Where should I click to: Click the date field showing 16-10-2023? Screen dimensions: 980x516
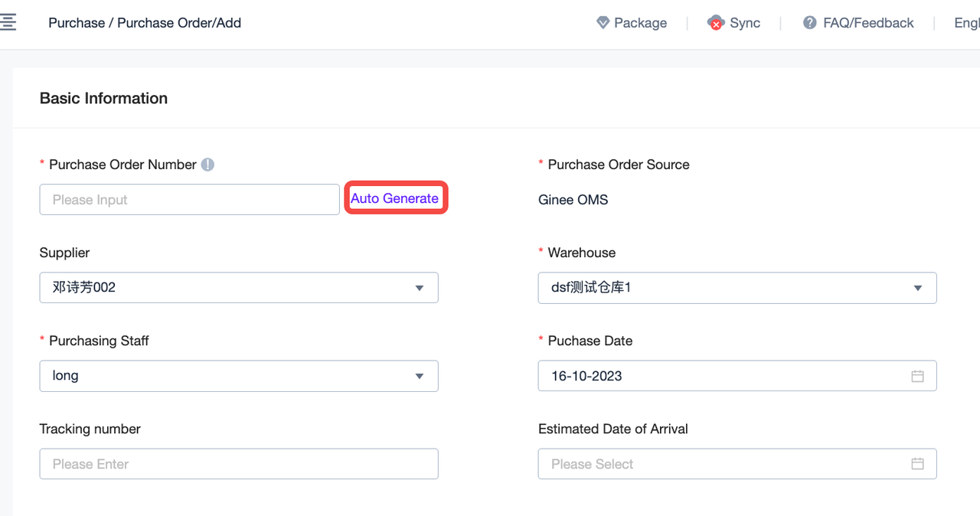689,375
